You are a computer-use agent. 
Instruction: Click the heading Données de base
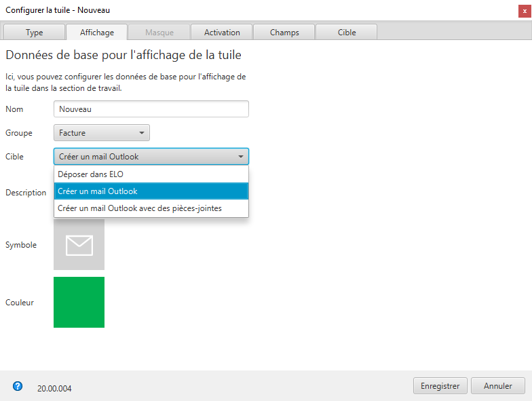(x=123, y=55)
